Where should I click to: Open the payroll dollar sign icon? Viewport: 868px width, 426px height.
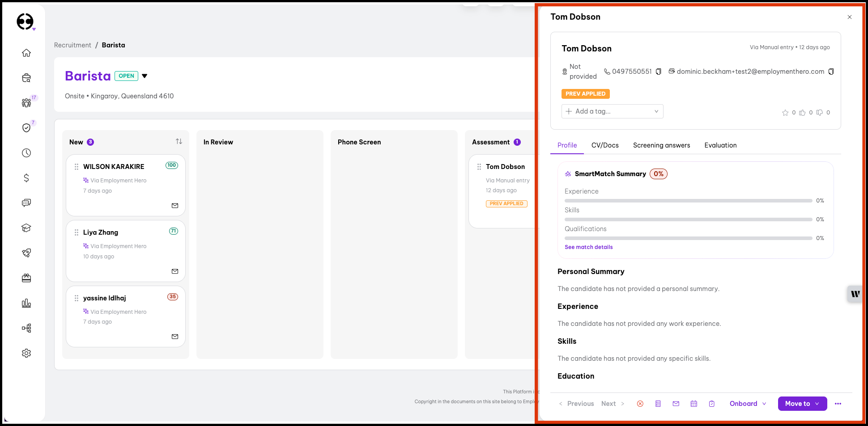point(26,178)
